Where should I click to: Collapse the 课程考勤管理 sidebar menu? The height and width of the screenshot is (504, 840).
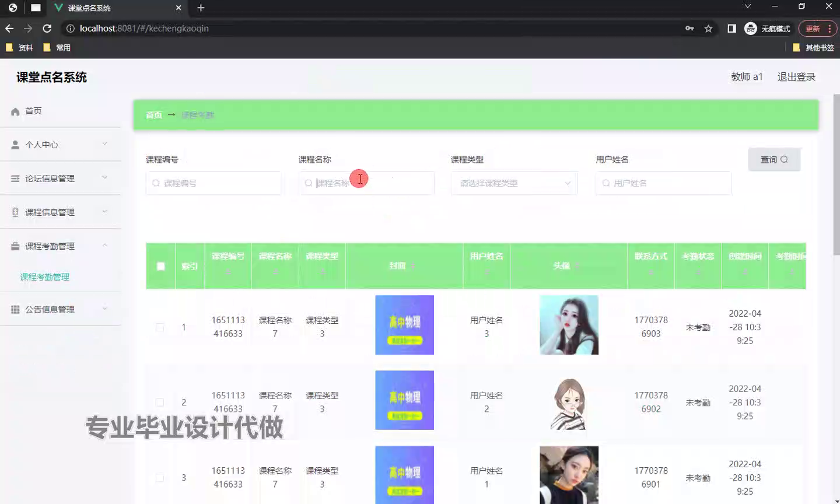point(104,245)
